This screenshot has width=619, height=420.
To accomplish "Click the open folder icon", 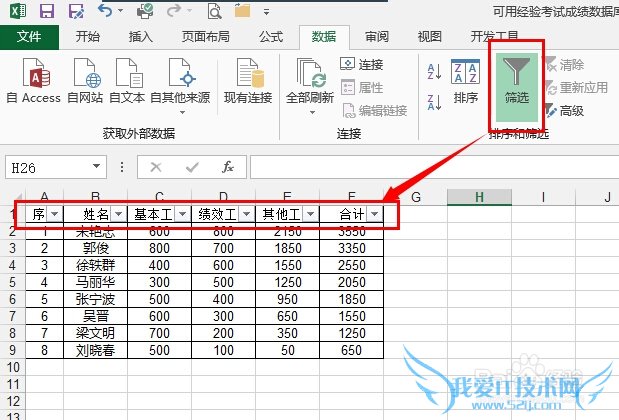I will 242,11.
